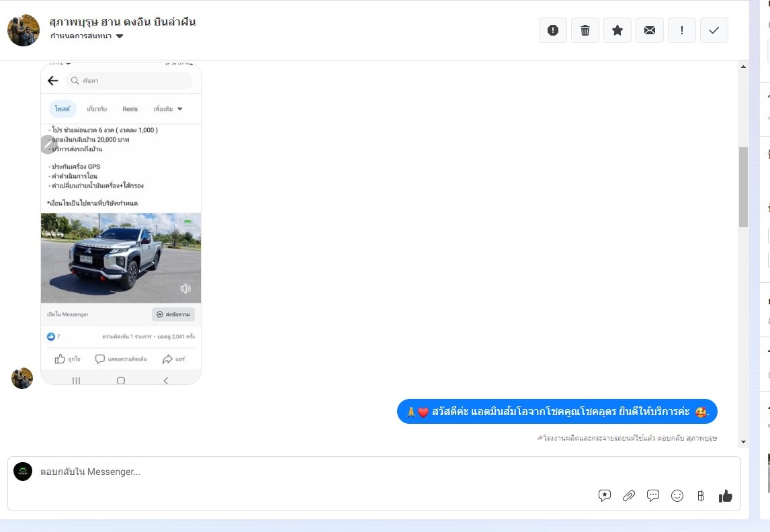The height and width of the screenshot is (532, 770).
Task: Open contact's header profile picture
Action: pos(24,30)
